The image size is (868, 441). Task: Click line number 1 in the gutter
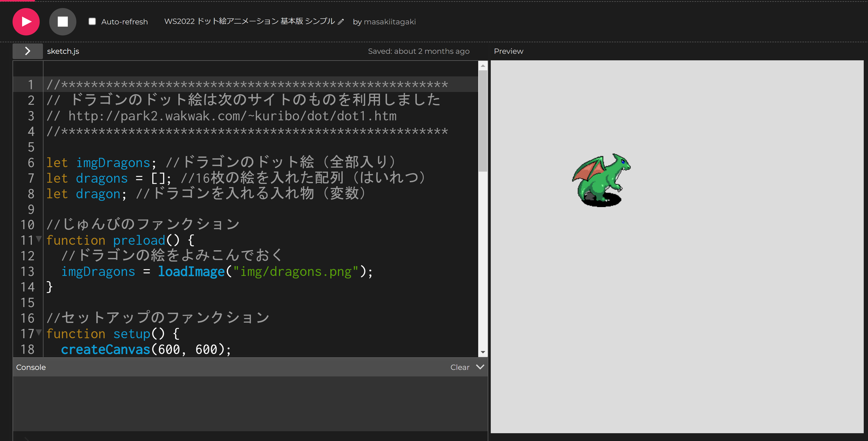[31, 85]
